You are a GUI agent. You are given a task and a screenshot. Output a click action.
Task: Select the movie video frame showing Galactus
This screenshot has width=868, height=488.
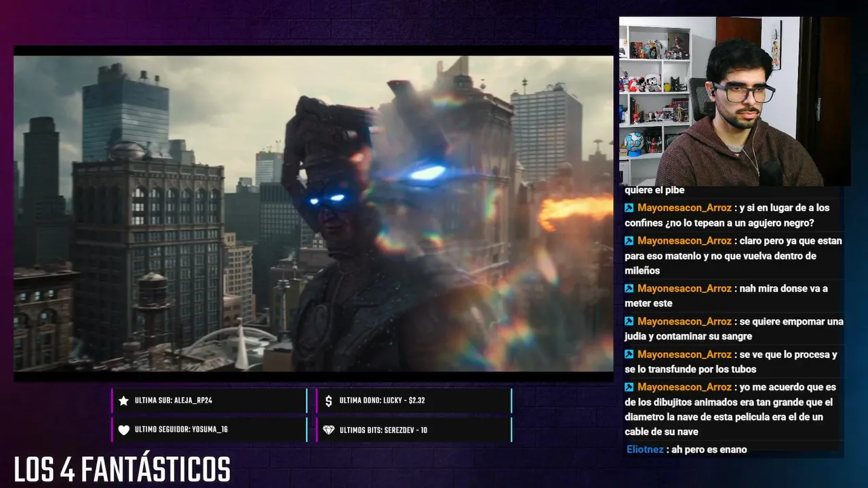click(313, 213)
